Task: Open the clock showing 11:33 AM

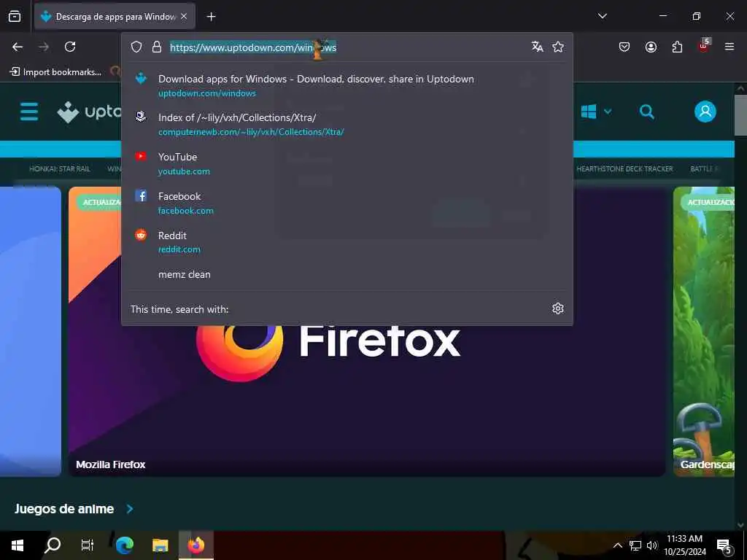Action: [684, 545]
